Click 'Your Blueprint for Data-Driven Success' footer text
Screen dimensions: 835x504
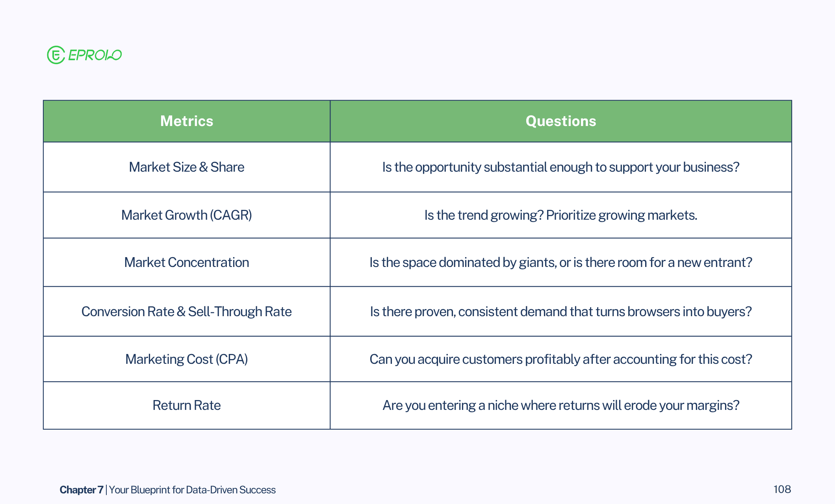(192, 490)
